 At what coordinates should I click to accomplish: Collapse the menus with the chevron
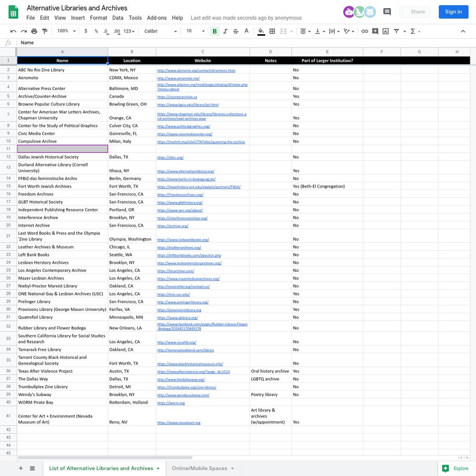click(x=463, y=31)
